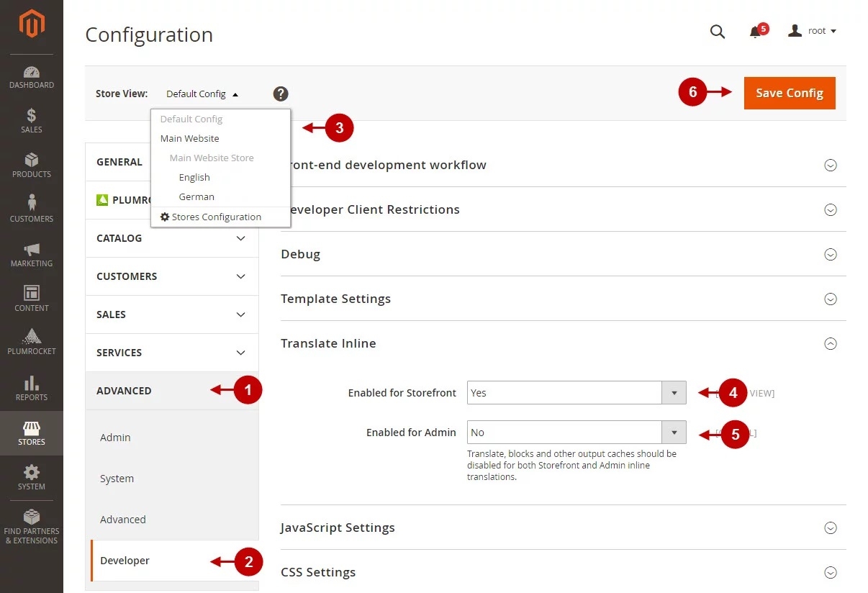Expand the Sales configuration section
Image resolution: width=868 pixels, height=593 pixels.
172,314
